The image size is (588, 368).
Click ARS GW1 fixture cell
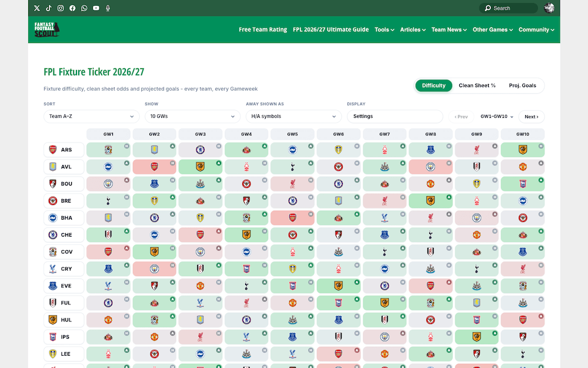click(x=108, y=150)
